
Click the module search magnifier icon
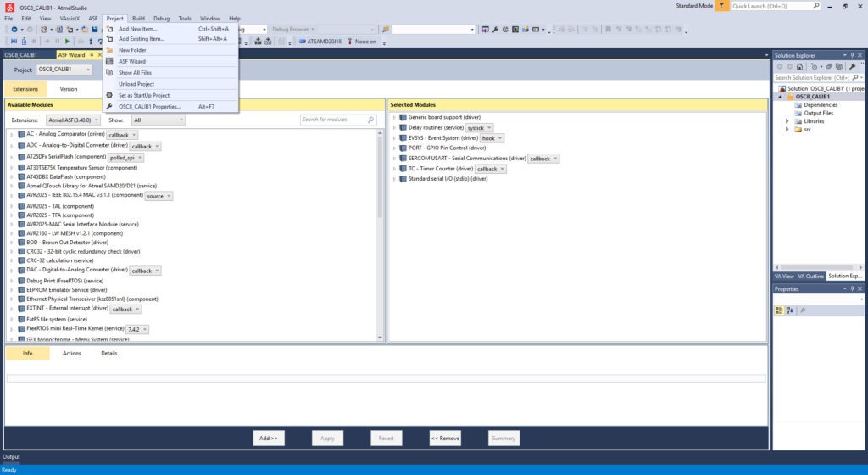click(370, 120)
